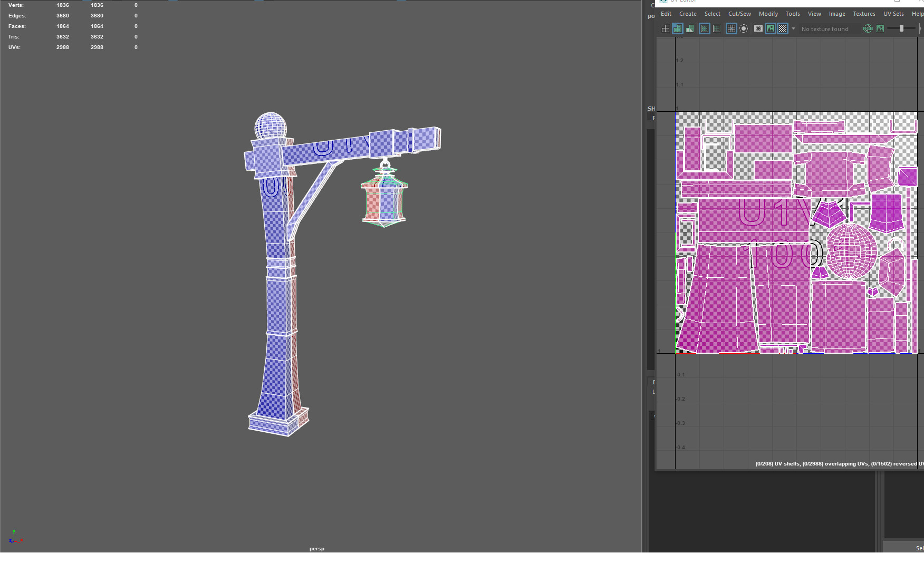Adjust the image dimming slider
Viewport: 924px width, 563px height.
(902, 28)
